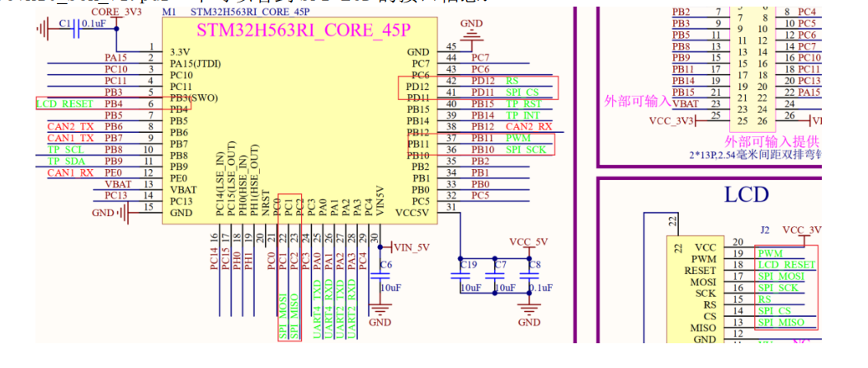Click the PA15(JTDI) pin name
The height and width of the screenshot is (368, 868).
tap(196, 64)
